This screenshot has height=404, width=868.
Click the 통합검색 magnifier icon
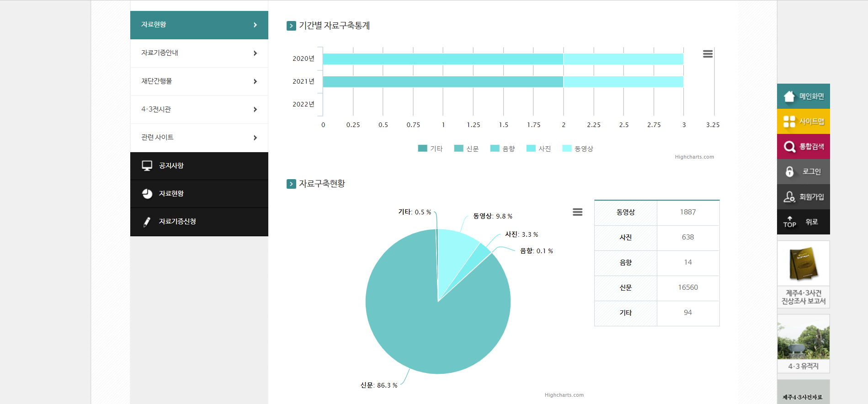pos(789,147)
